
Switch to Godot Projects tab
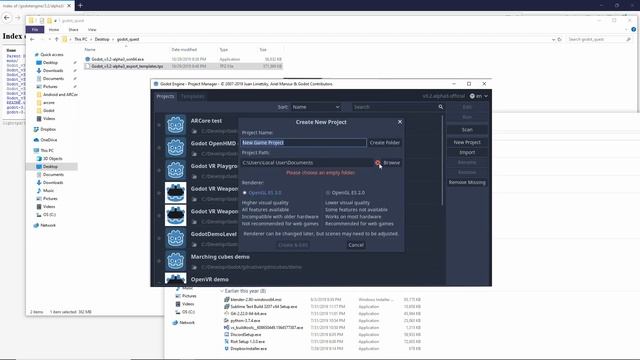pos(165,96)
